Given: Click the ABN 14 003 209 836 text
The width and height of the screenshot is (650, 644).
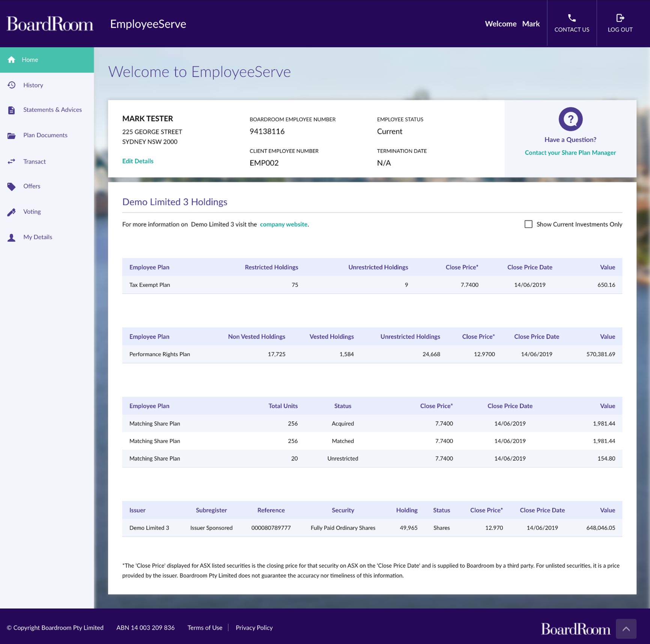Looking at the screenshot, I should 145,627.
